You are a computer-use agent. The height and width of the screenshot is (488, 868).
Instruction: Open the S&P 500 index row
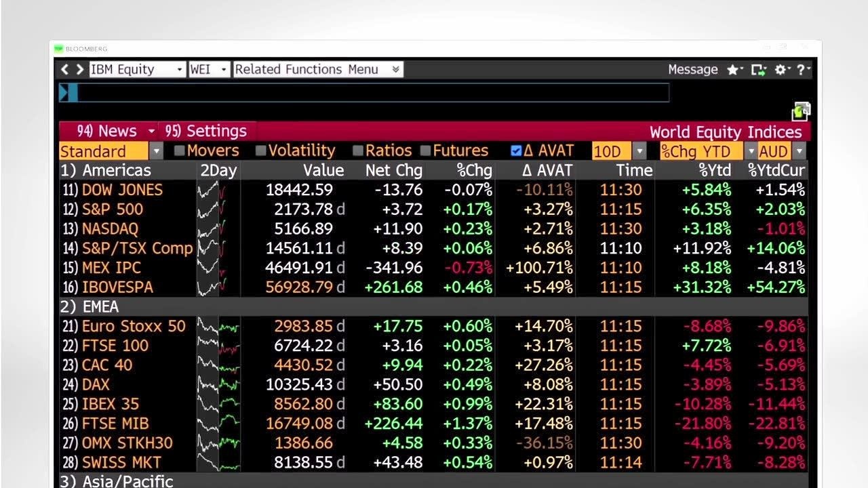(113, 209)
